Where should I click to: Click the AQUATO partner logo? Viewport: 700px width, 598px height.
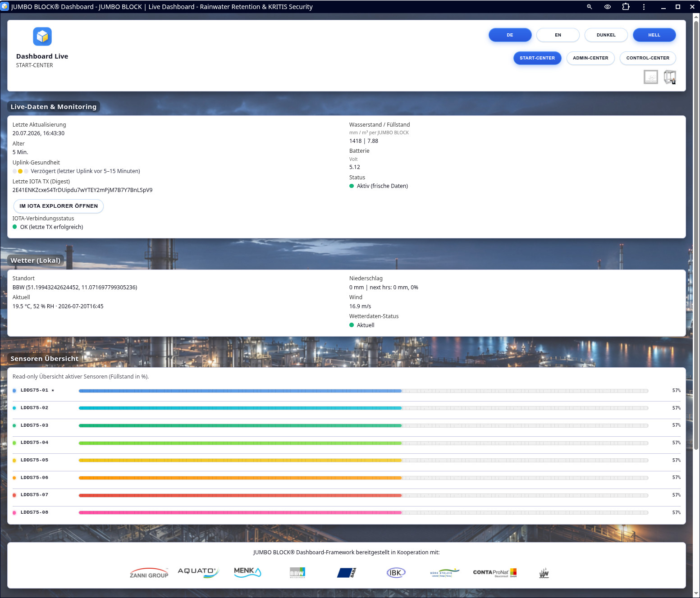pos(198,572)
